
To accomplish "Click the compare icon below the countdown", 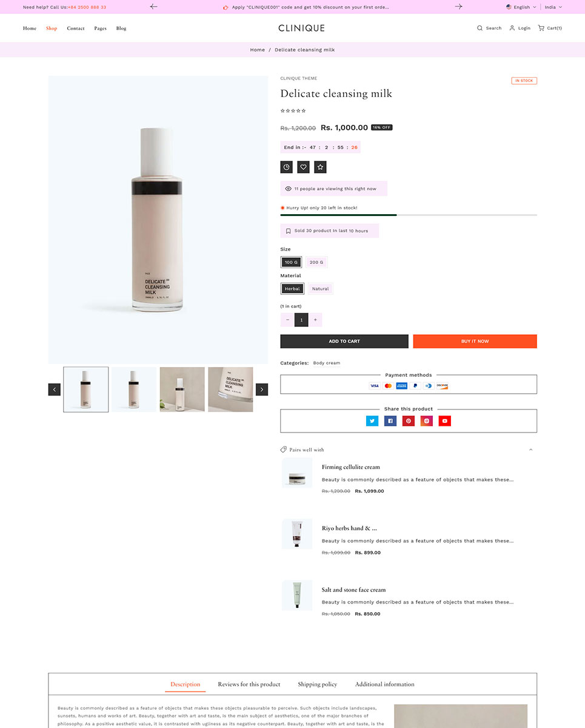I will (x=287, y=167).
